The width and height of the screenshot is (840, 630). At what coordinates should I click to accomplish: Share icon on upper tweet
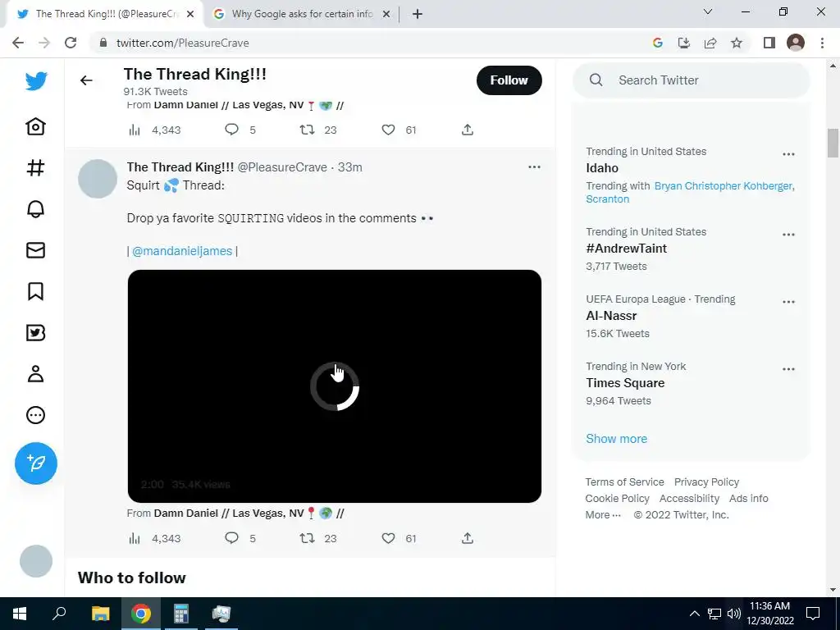coord(467,130)
